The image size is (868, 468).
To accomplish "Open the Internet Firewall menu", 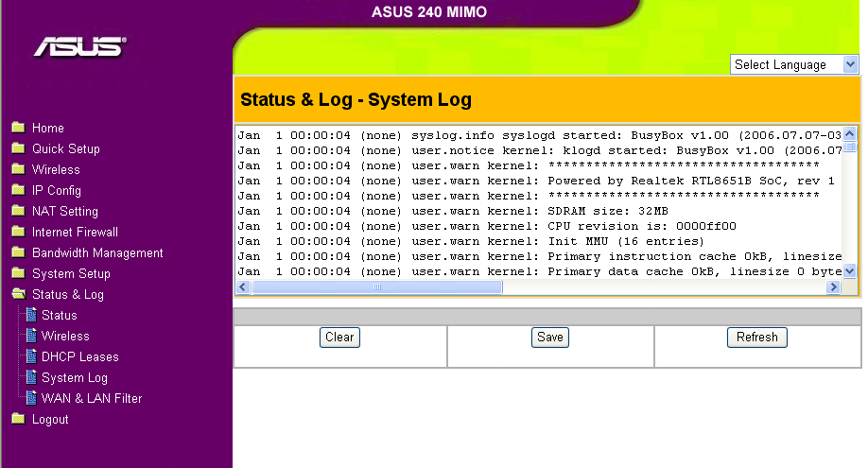I will pos(75,232).
